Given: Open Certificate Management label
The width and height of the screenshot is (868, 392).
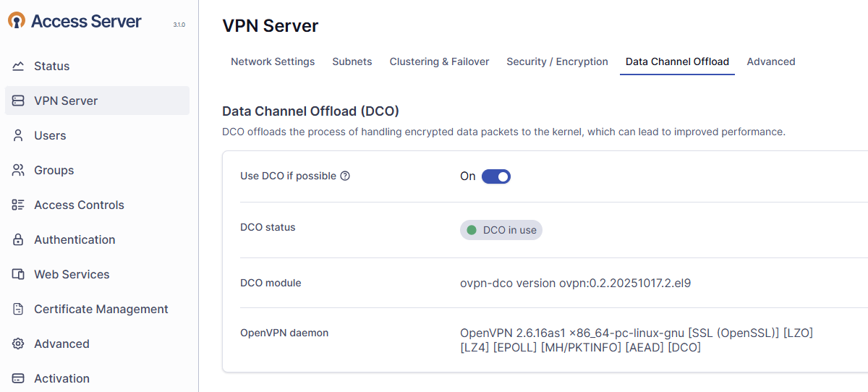Looking at the screenshot, I should (101, 309).
